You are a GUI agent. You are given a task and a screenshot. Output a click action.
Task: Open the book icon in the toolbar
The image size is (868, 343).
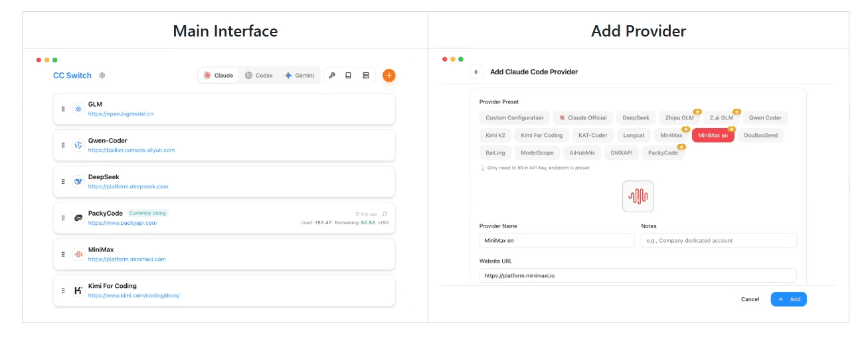click(349, 76)
